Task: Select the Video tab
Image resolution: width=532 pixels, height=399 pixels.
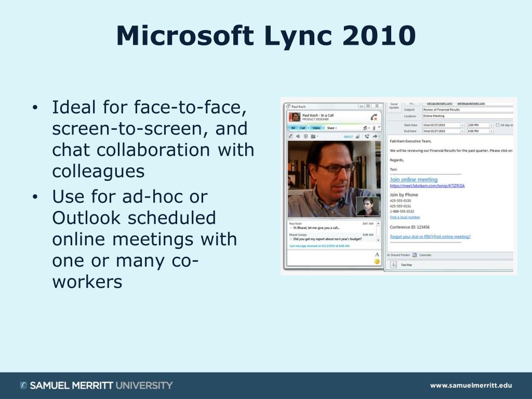Action: click(316, 128)
